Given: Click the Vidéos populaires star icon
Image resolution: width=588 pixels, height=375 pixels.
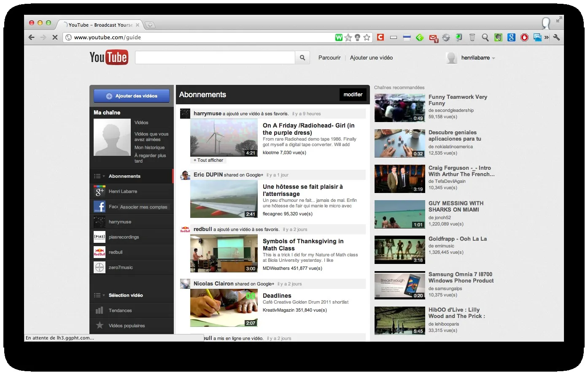Looking at the screenshot, I should pos(100,325).
